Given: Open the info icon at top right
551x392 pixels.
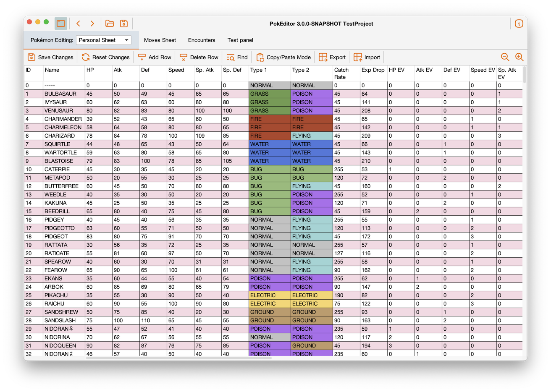Looking at the screenshot, I should coord(519,24).
